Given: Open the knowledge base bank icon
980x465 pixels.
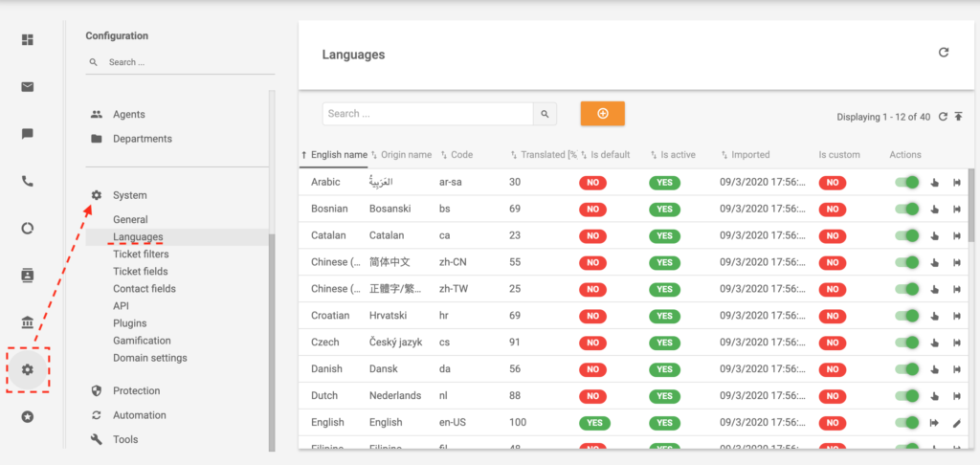Looking at the screenshot, I should point(28,322).
